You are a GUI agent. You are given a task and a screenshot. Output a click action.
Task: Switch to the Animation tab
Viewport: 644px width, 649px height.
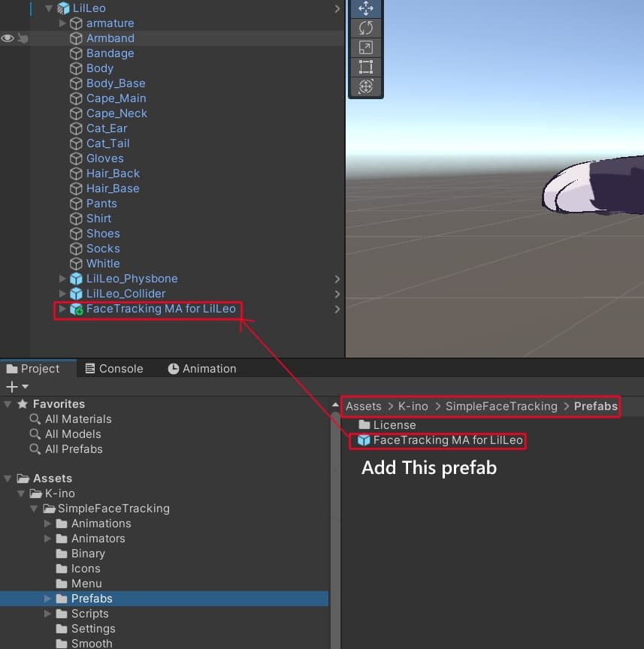(202, 368)
